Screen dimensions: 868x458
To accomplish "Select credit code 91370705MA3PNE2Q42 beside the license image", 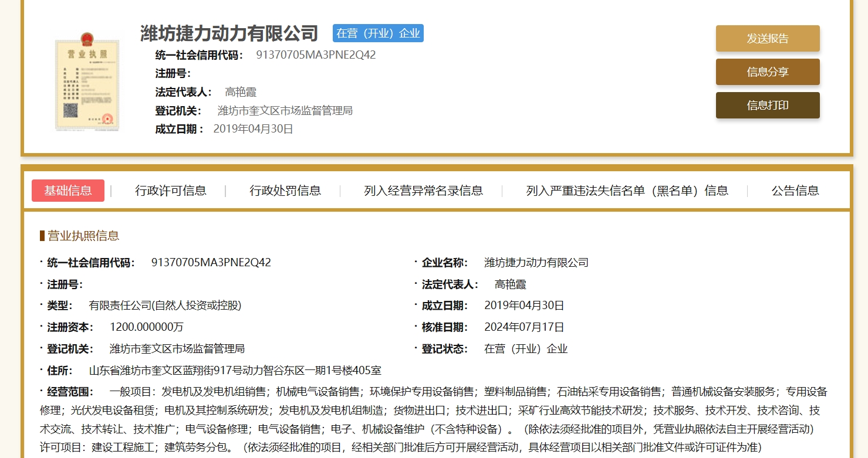I will pyautogui.click(x=316, y=55).
